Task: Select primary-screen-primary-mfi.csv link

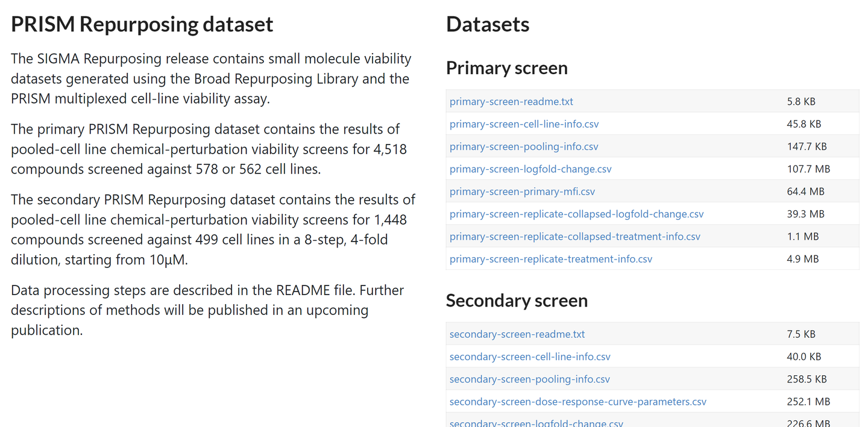Action: (522, 192)
